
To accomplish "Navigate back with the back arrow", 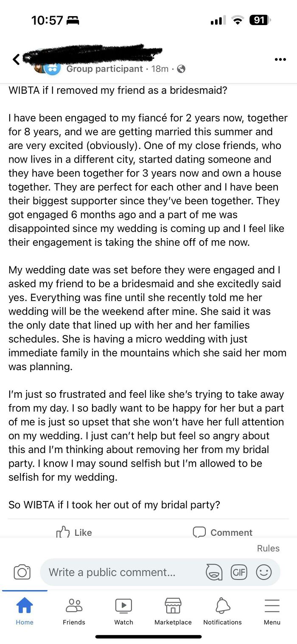I will 15,60.
